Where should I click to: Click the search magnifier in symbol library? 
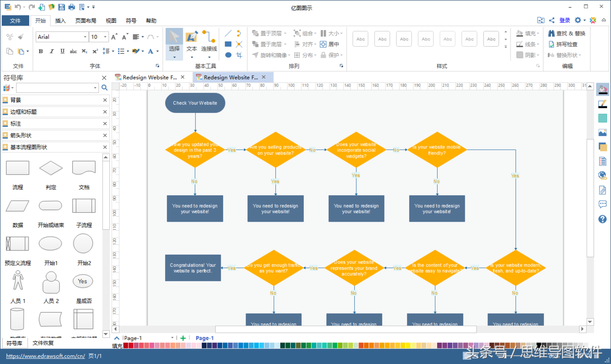[104, 88]
